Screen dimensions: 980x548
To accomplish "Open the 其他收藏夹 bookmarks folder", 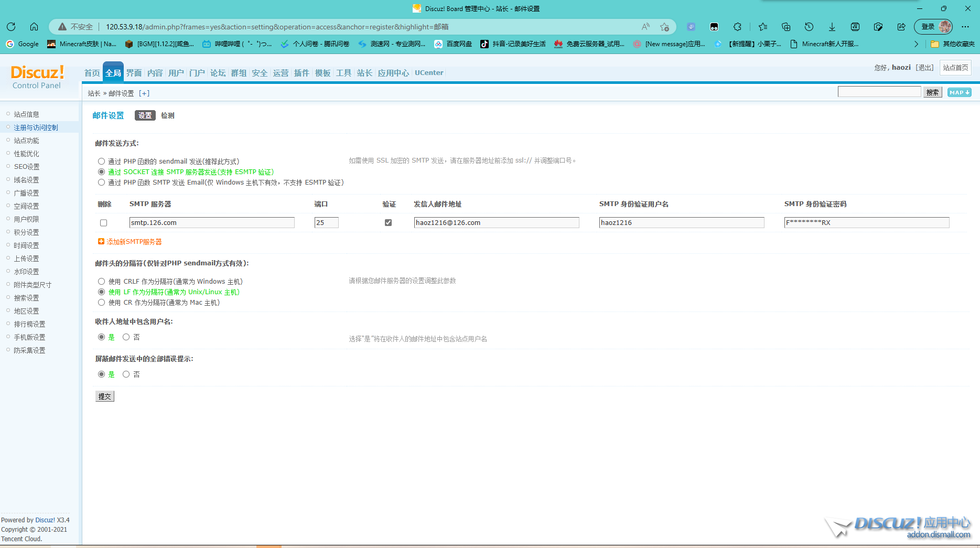I will (x=953, y=44).
